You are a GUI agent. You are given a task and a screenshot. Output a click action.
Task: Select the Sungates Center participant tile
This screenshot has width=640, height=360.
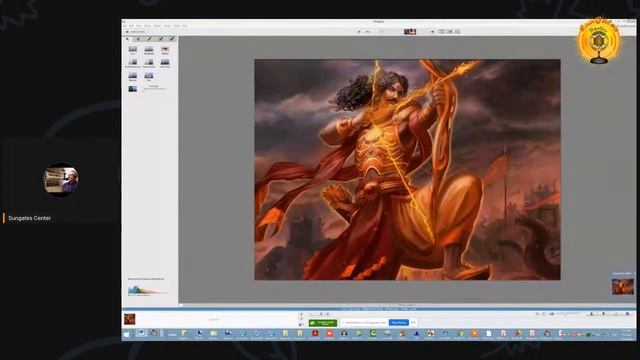60,181
